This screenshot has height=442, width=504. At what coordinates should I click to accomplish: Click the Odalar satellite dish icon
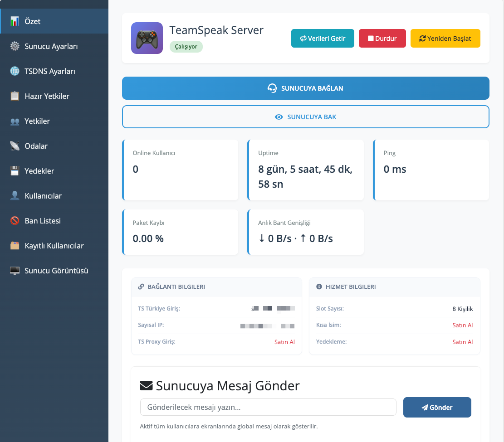click(15, 146)
